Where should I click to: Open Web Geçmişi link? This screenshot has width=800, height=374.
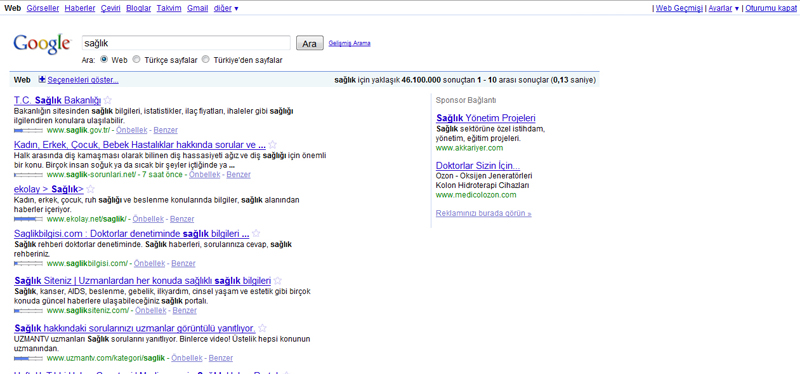pyautogui.click(x=679, y=8)
